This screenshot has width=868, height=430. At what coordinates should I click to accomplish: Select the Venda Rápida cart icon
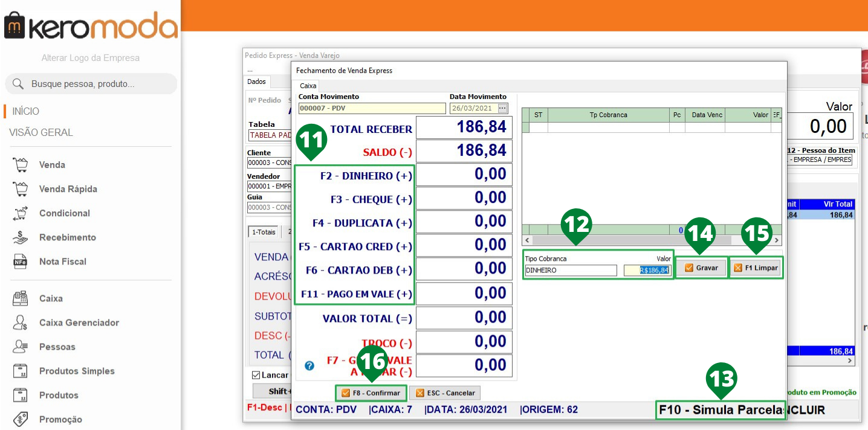(x=21, y=188)
